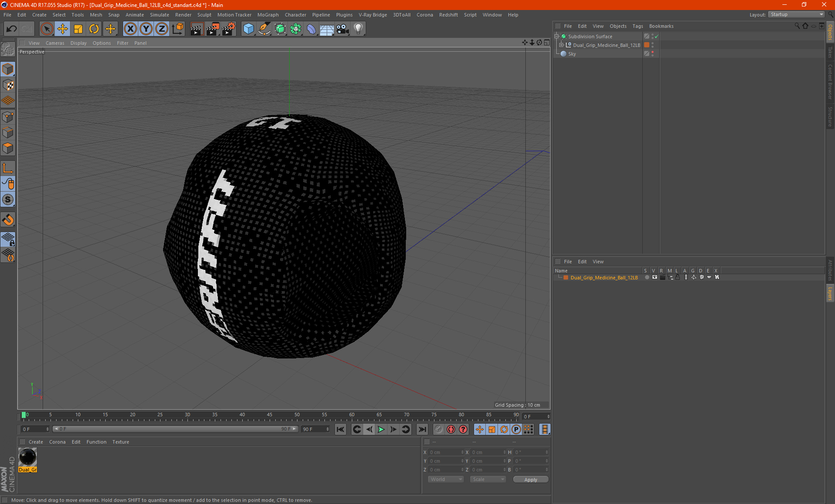Open Object Manager Tags menu
This screenshot has height=504, width=835.
pyautogui.click(x=638, y=26)
